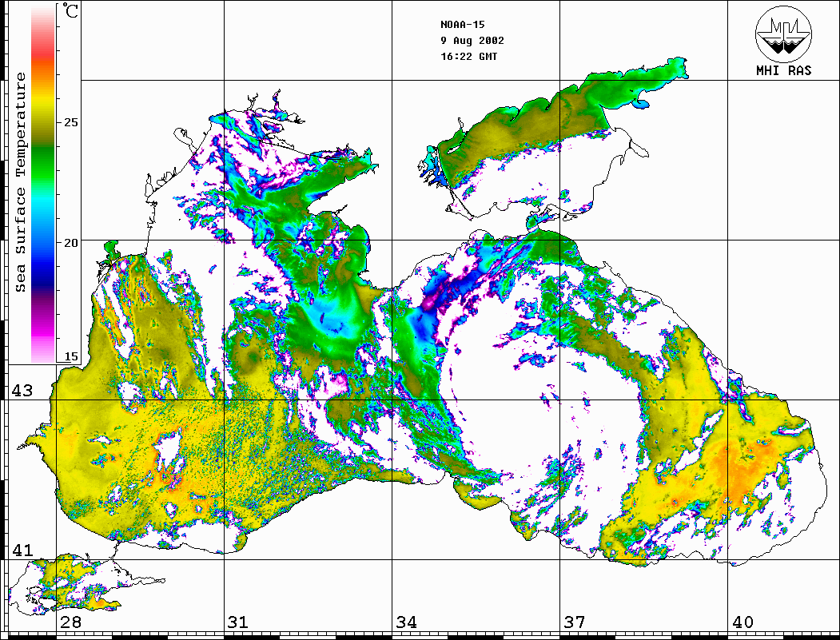Pick the temperature color scale bar
Viewport: 840px width, 640px height.
43,183
